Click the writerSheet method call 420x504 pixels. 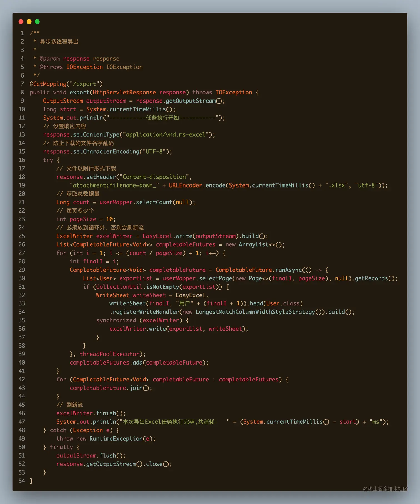(x=127, y=303)
